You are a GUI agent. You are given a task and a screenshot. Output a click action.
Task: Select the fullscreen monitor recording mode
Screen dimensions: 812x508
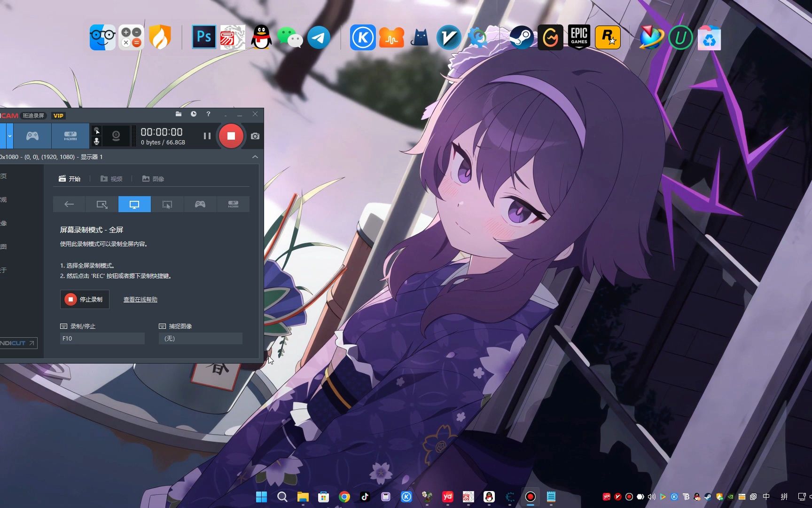pos(134,204)
